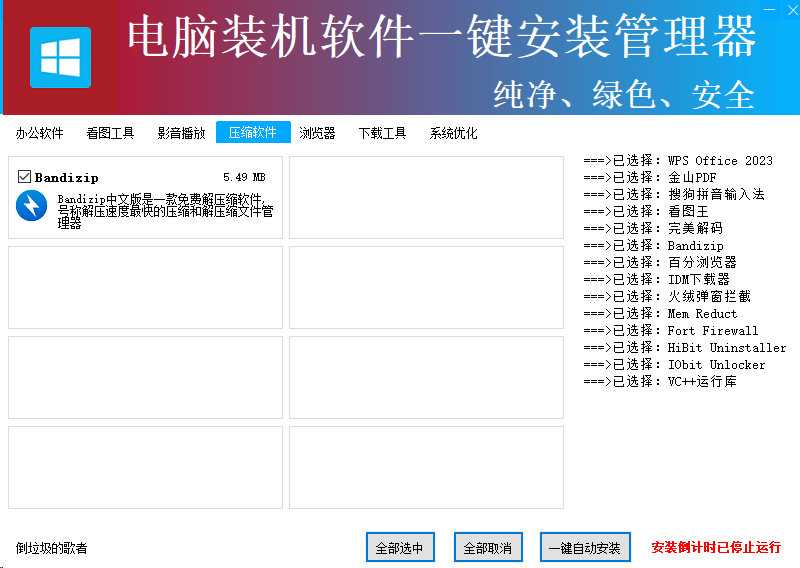Click the 看图王 log entry
This screenshot has height=568, width=800.
click(646, 211)
